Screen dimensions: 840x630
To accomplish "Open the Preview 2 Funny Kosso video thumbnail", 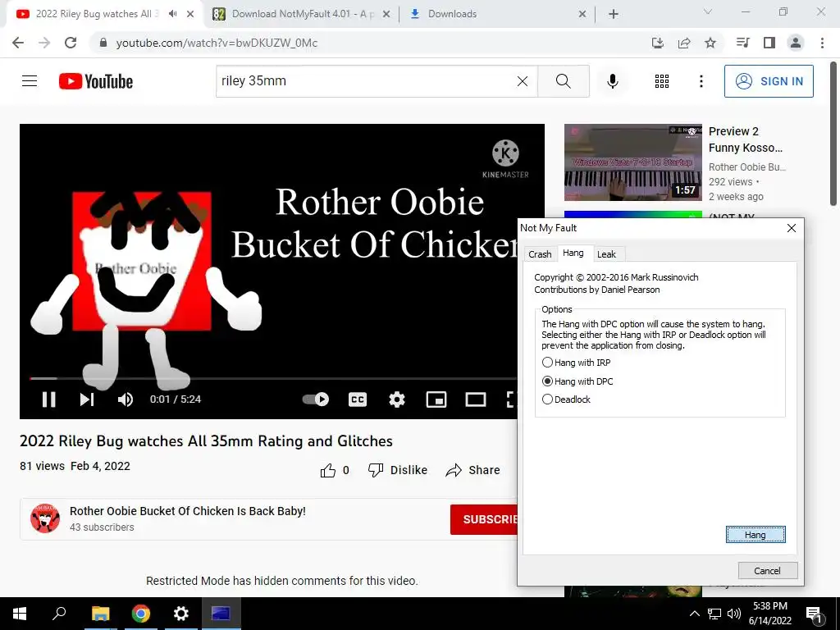I will pos(632,162).
